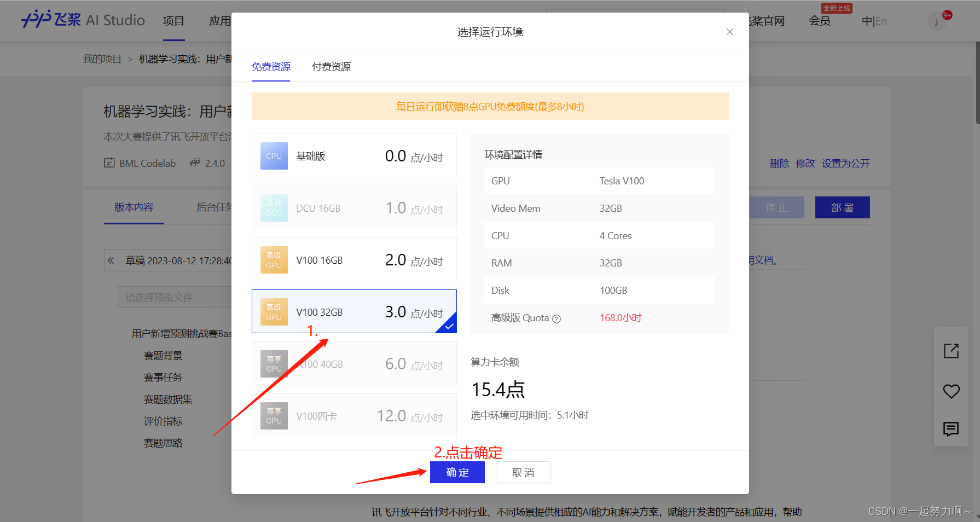Viewport: 980px width, 522px height.
Task: Switch to the 免费资源 tab
Action: [271, 67]
